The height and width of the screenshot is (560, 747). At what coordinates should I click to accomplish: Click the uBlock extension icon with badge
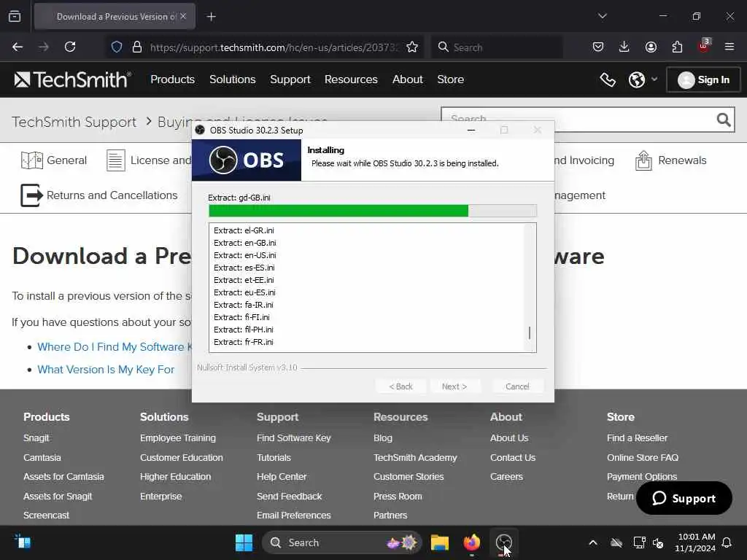point(704,46)
